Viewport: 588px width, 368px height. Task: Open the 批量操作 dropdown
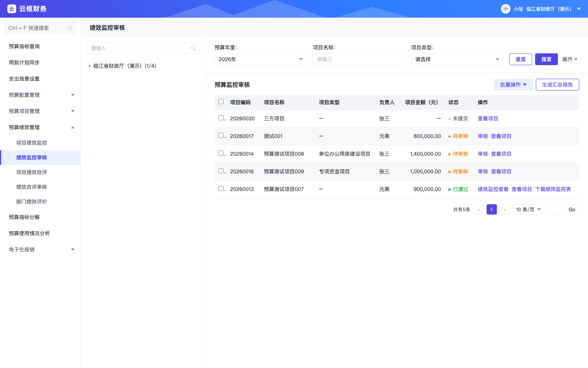coord(513,85)
